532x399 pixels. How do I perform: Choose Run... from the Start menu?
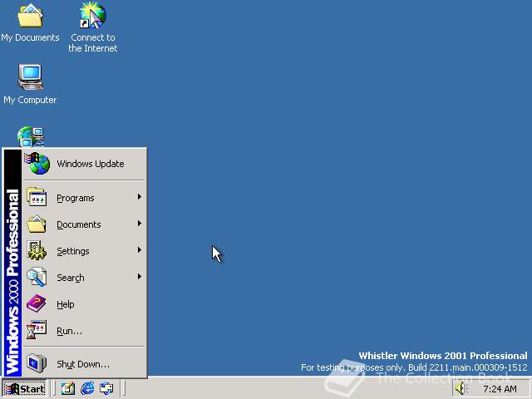85,331
